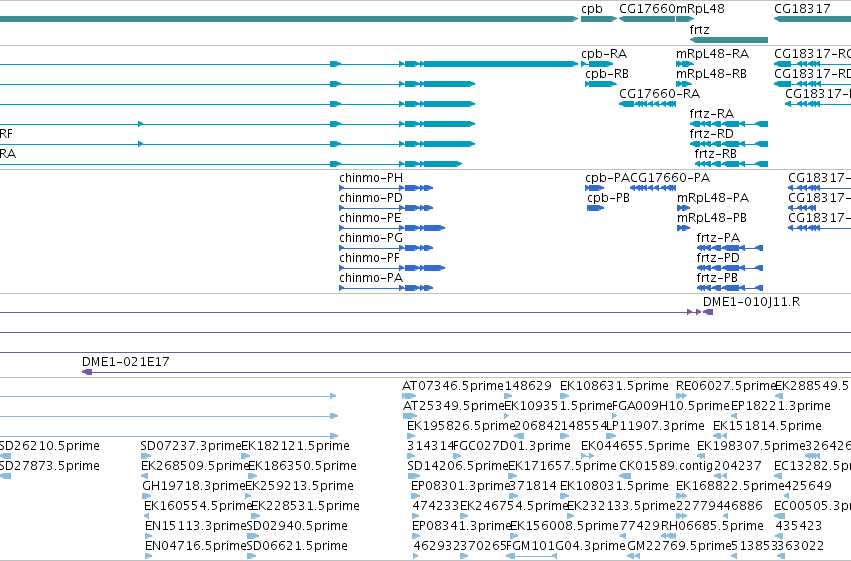Image resolution: width=851 pixels, height=561 pixels.
Task: Open the mRpL48 gene feature
Action: click(x=685, y=19)
